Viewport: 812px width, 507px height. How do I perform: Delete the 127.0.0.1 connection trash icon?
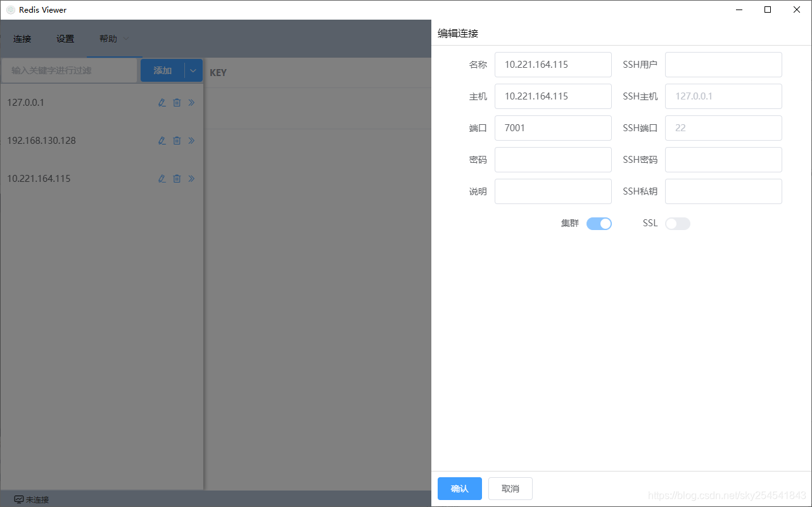pyautogui.click(x=177, y=103)
